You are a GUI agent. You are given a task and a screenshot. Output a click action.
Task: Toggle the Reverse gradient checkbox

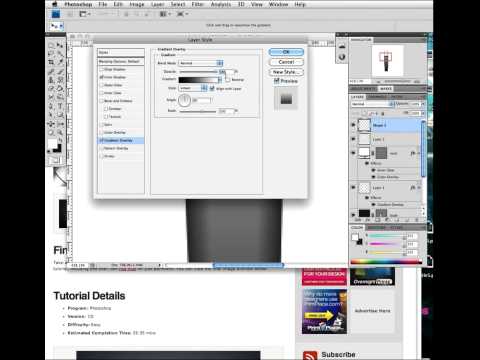[x=228, y=80]
